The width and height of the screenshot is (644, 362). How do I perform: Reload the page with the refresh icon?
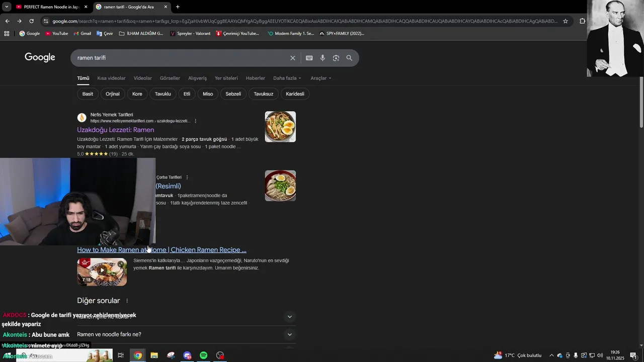pos(31,21)
